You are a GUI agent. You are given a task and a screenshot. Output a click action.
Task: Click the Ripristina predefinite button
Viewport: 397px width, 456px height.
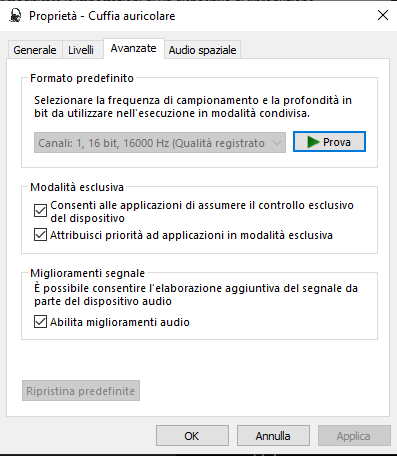[x=81, y=391]
